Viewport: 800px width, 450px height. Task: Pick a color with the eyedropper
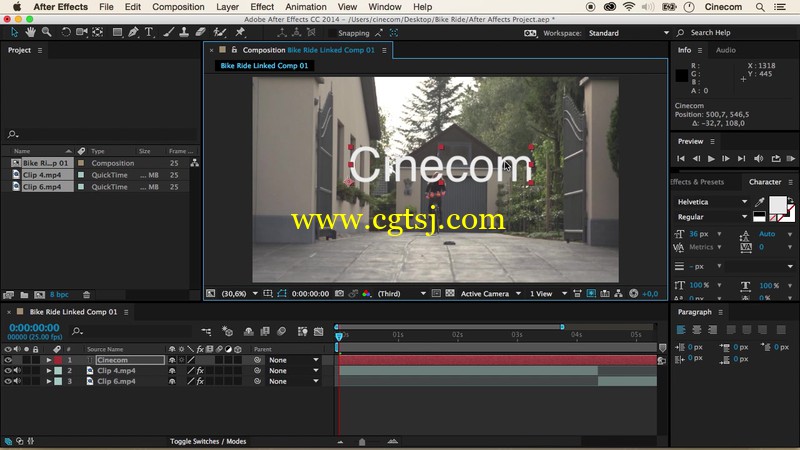click(x=760, y=202)
